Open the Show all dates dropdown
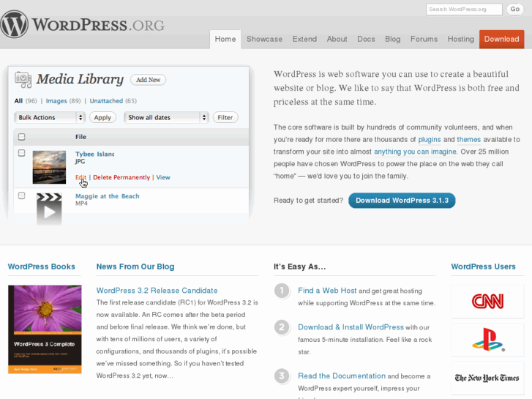The height and width of the screenshot is (399, 532). [166, 117]
